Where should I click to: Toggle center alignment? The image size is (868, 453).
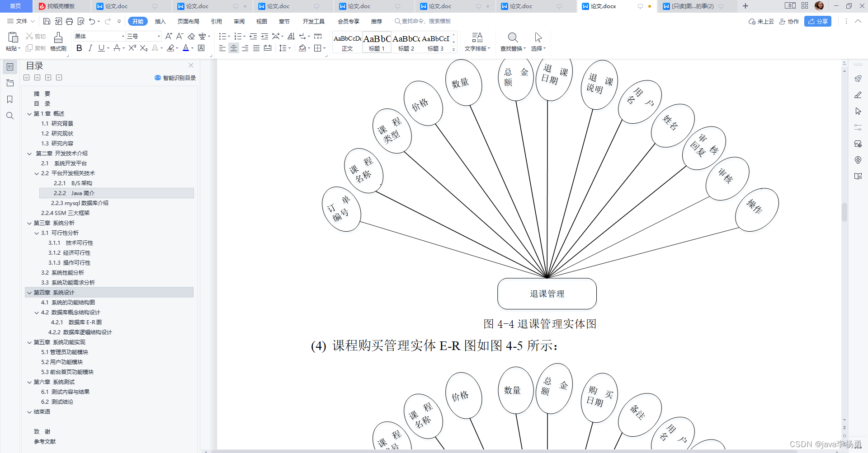tap(234, 48)
